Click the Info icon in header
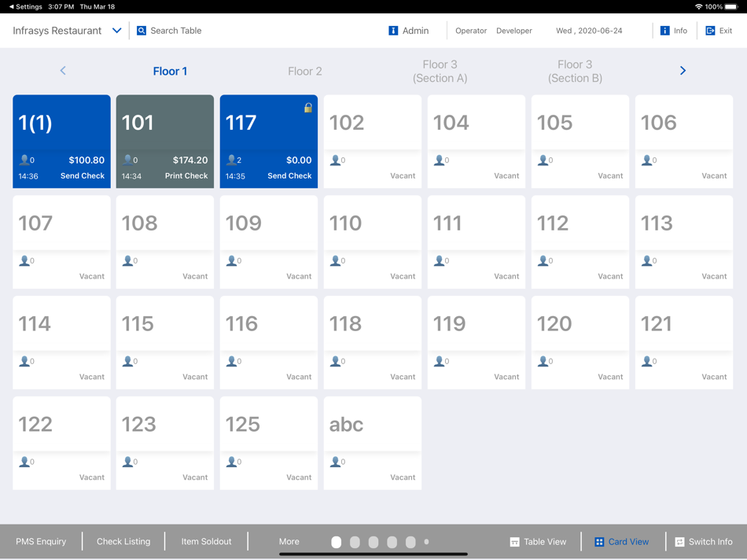 pos(664,31)
